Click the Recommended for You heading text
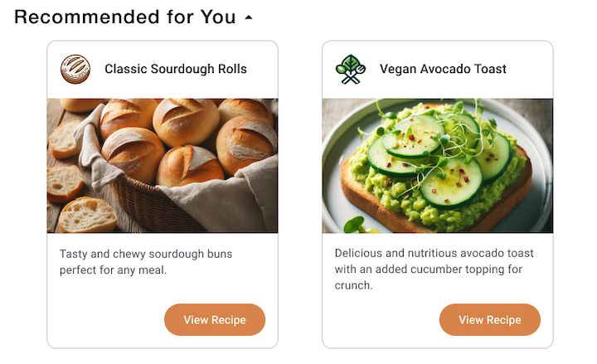The width and height of the screenshot is (597, 364). (x=124, y=17)
